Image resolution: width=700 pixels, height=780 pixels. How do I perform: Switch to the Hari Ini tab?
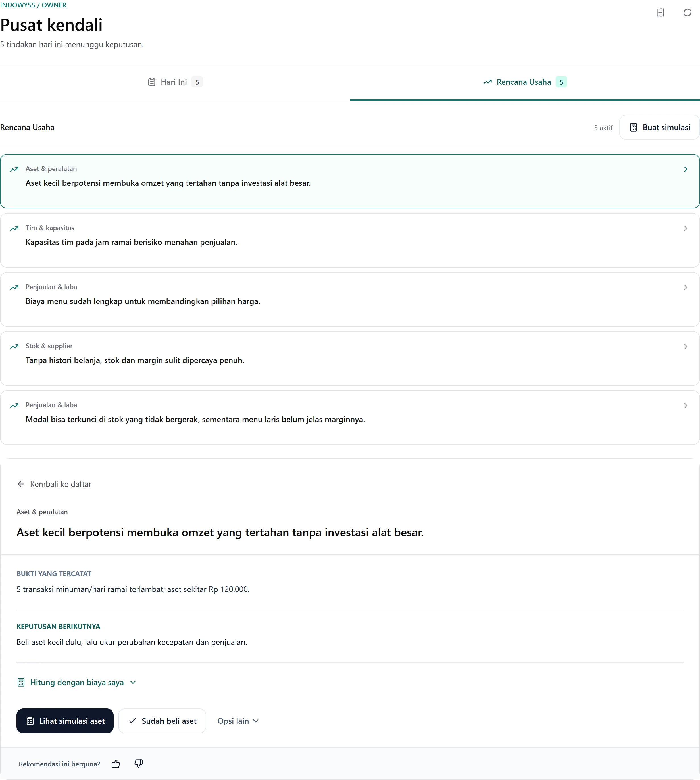175,82
